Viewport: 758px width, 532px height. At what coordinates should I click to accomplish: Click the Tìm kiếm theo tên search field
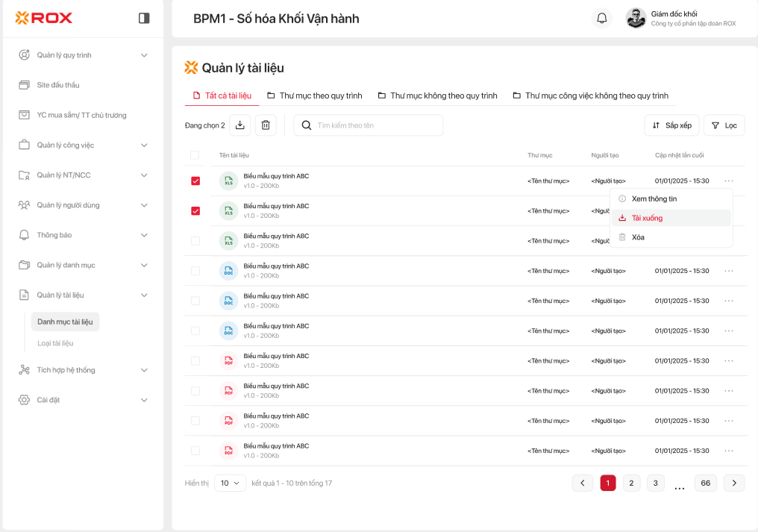(377, 125)
